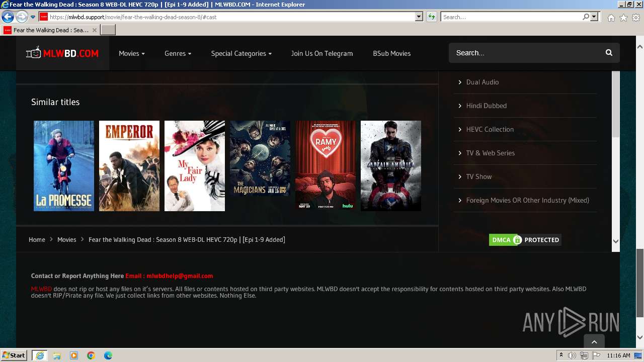Screen dimensions: 644x362
Task: Open the browser Tools gear icon
Action: click(x=636, y=18)
